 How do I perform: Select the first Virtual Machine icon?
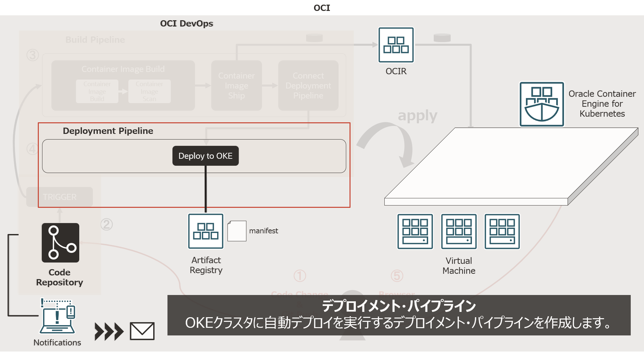tap(415, 231)
